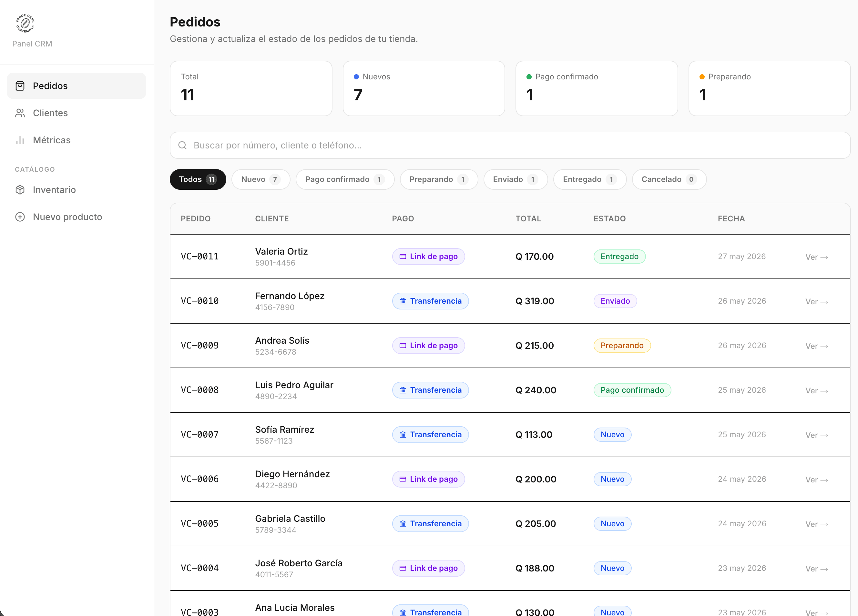The height and width of the screenshot is (616, 858).
Task: Click the Métricas bar chart icon
Action: 20,140
